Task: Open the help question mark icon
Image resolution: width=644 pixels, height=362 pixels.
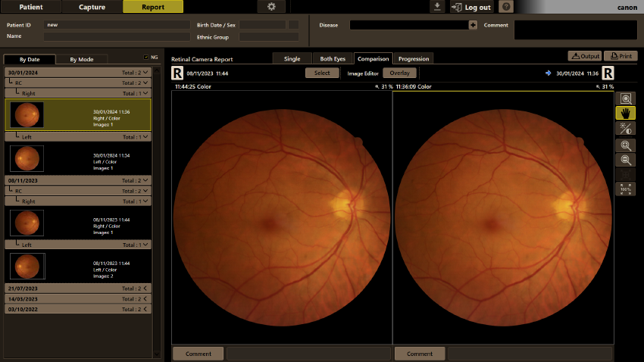Action: point(506,7)
